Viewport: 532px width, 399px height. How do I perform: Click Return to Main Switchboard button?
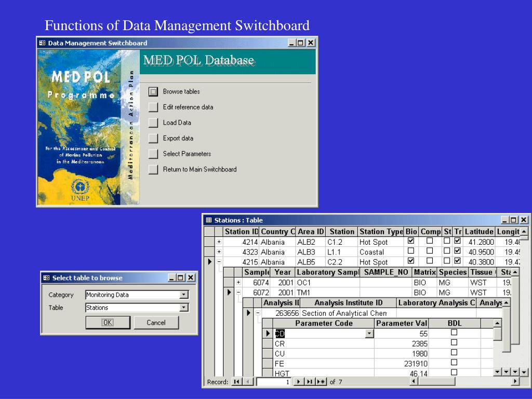click(x=153, y=170)
